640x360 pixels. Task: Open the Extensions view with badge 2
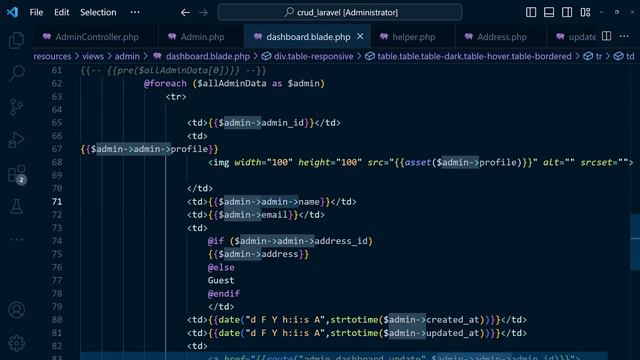(17, 175)
